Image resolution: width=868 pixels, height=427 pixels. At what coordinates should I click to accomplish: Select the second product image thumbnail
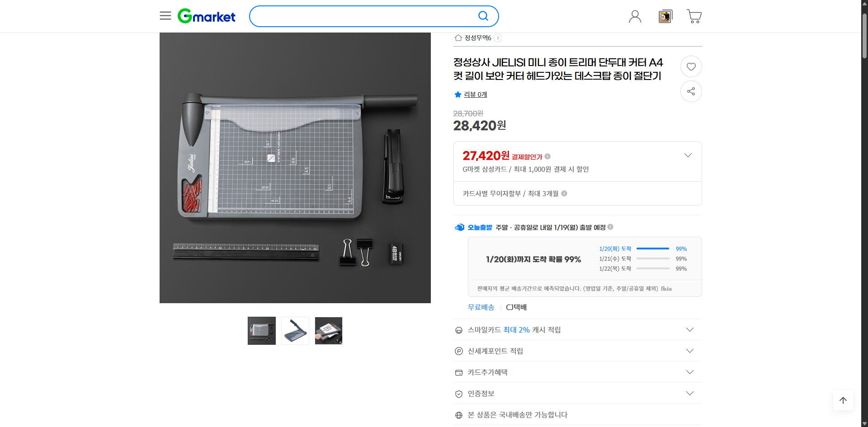(295, 330)
